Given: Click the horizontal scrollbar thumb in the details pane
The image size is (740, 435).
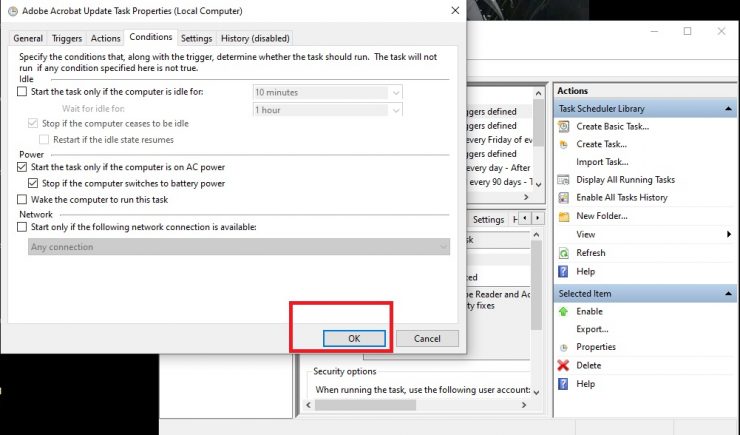Looking at the screenshot, I should click(x=366, y=405).
